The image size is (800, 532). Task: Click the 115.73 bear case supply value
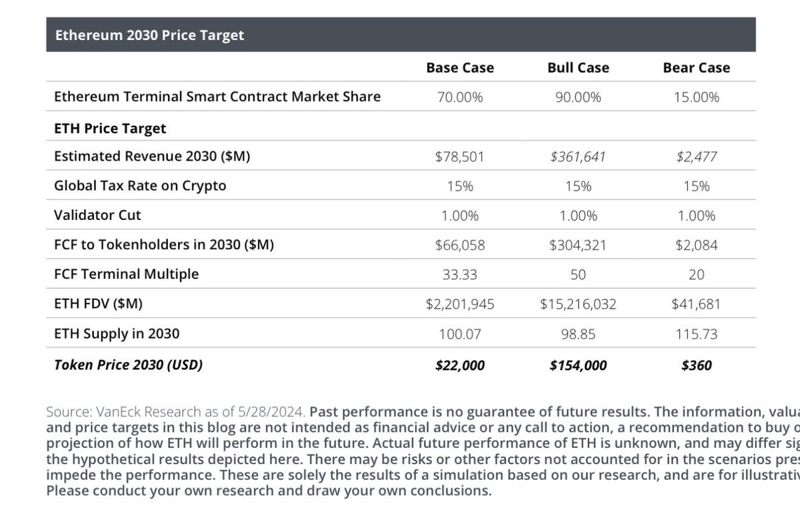(x=696, y=333)
